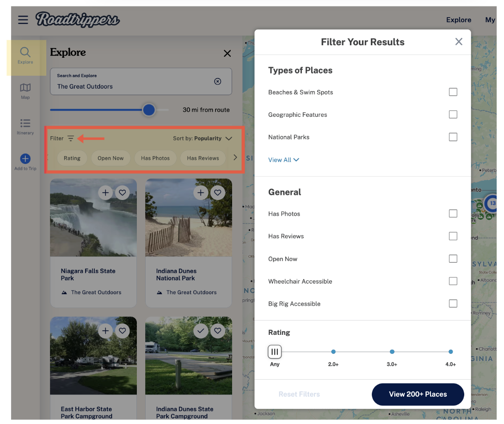Favorite East Harbor State Park Campground

pos(123,331)
